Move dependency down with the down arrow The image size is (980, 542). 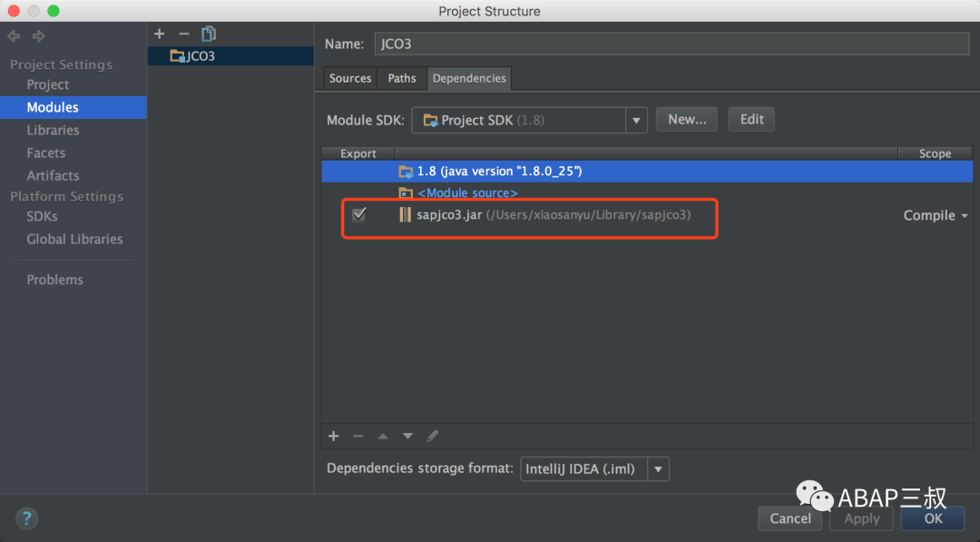[x=407, y=436]
